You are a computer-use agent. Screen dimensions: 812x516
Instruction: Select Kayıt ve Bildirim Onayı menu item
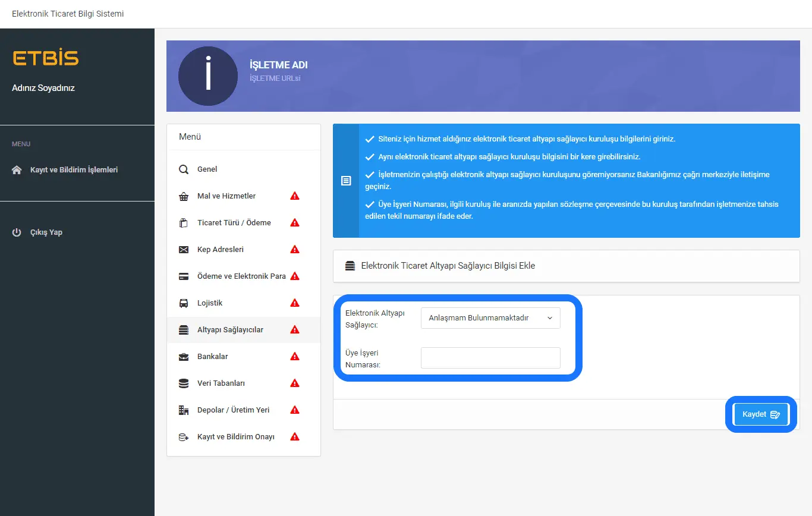(235, 437)
